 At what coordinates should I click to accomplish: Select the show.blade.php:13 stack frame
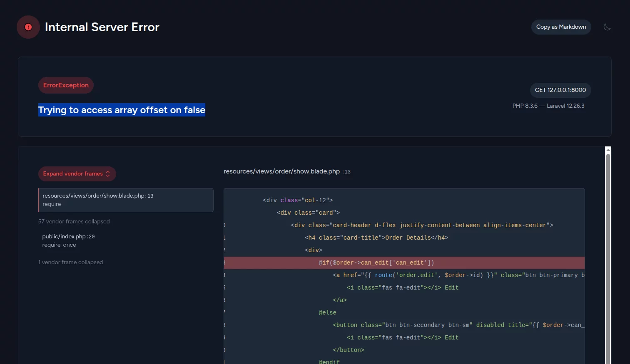click(126, 200)
